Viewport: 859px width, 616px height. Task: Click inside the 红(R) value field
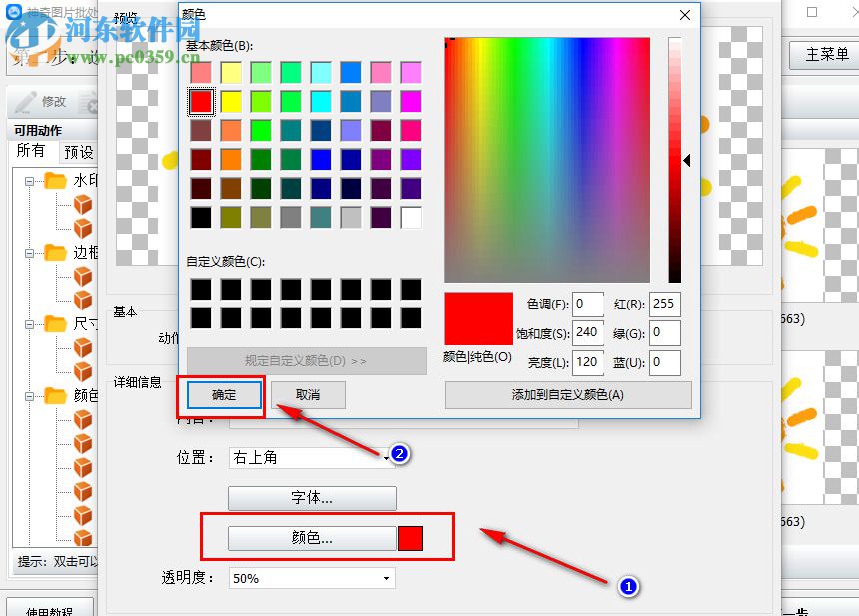(x=664, y=305)
